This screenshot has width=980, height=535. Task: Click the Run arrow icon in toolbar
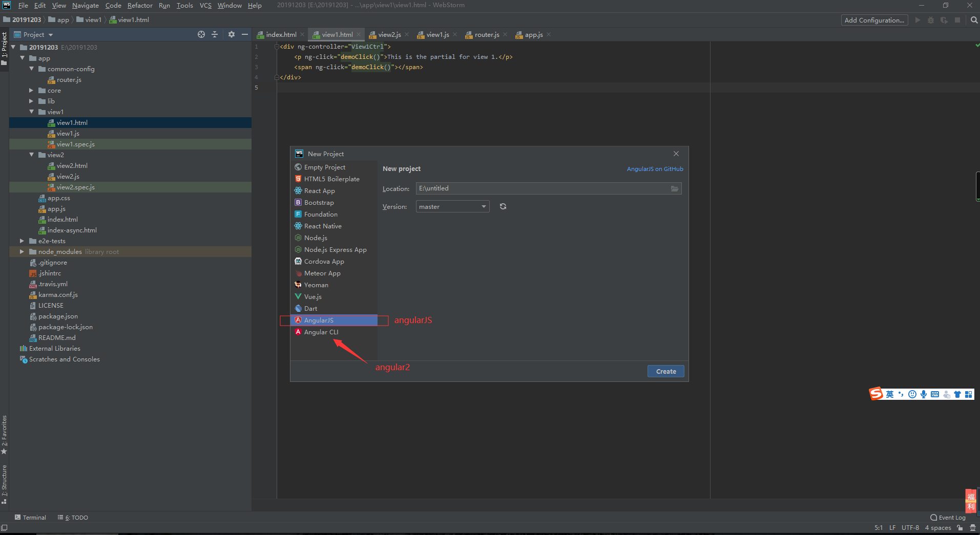click(x=918, y=20)
